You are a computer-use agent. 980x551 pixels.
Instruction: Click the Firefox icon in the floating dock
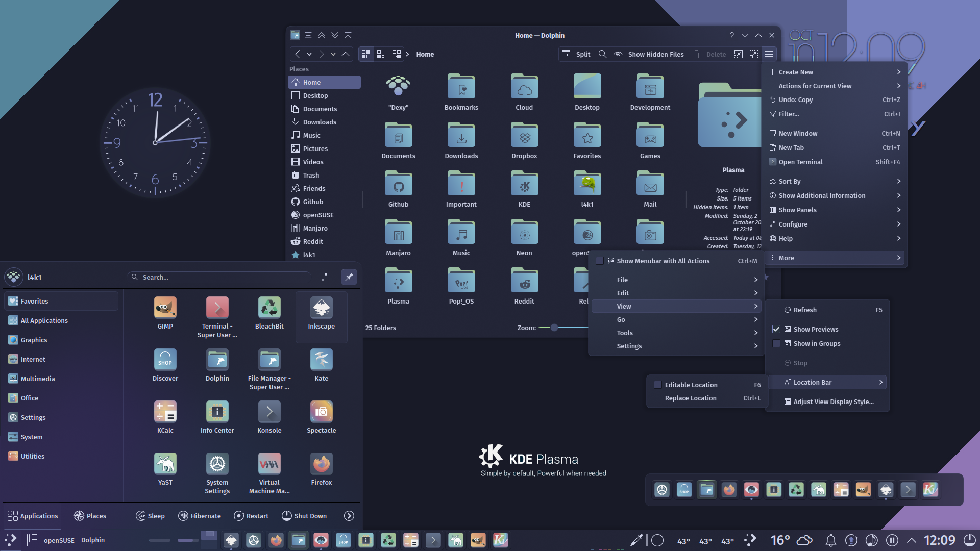(x=729, y=490)
